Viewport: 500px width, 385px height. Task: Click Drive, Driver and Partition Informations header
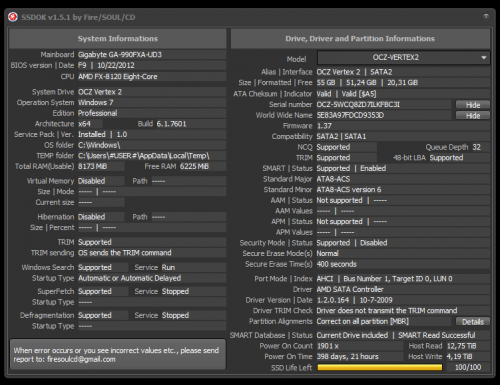pos(360,39)
